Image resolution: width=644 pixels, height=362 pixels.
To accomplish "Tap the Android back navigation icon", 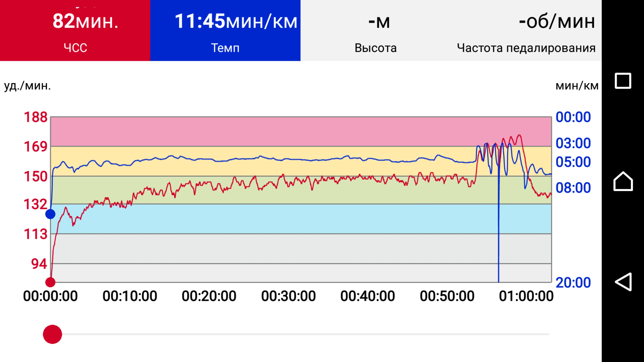I will point(623,282).
